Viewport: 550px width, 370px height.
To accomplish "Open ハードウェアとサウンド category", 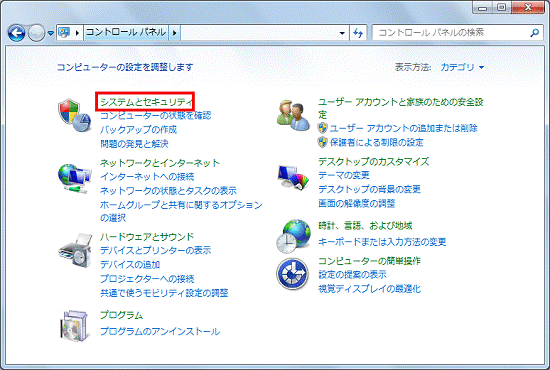I will [x=147, y=237].
